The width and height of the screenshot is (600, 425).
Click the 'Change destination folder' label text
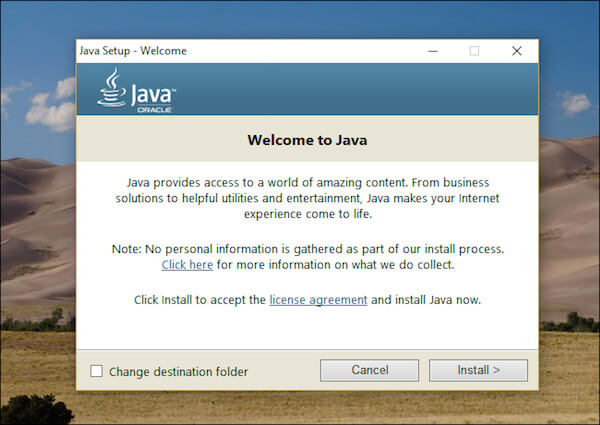tap(179, 372)
